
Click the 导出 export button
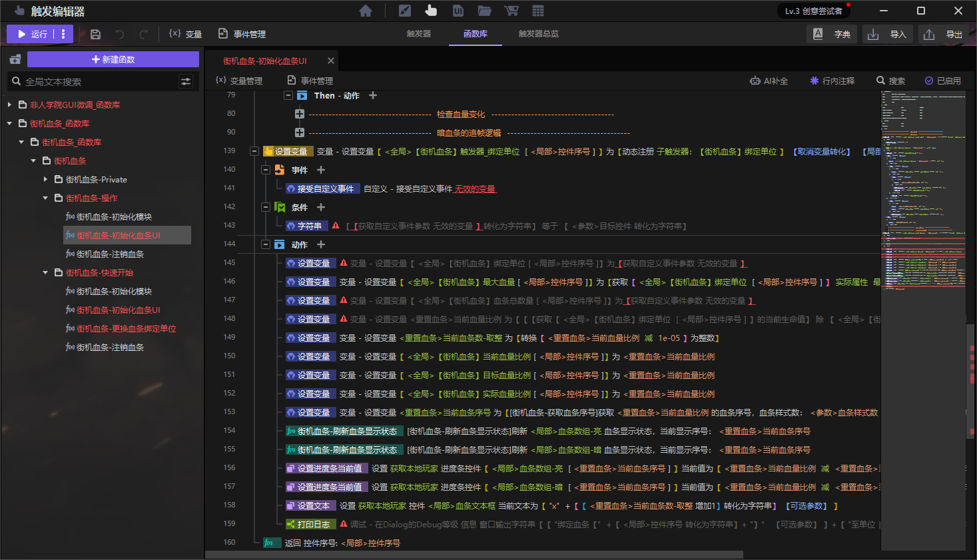pyautogui.click(x=944, y=34)
